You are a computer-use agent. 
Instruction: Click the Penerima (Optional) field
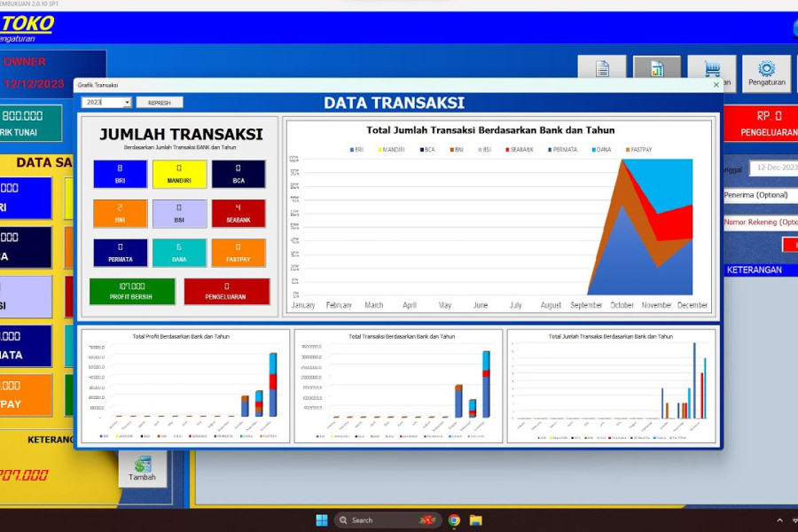tap(761, 195)
